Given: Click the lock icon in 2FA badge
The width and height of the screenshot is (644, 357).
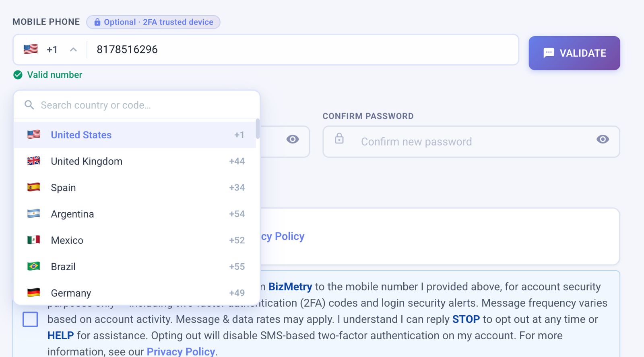Looking at the screenshot, I should [97, 22].
